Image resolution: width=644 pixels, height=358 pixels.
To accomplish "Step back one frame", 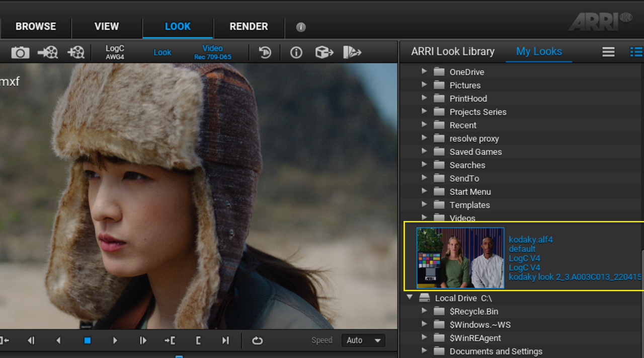I will (x=31, y=340).
